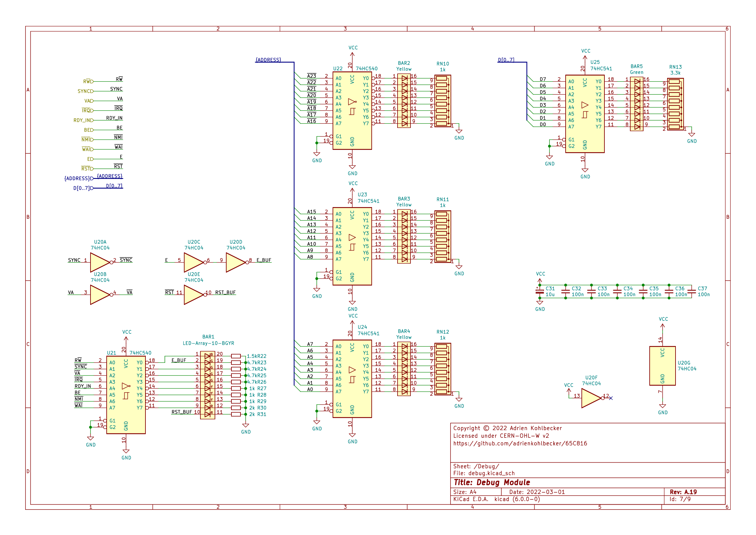The height and width of the screenshot is (535, 756).
Task: Click the 'File: debug.kicad_sch' text
Action: pos(484,473)
